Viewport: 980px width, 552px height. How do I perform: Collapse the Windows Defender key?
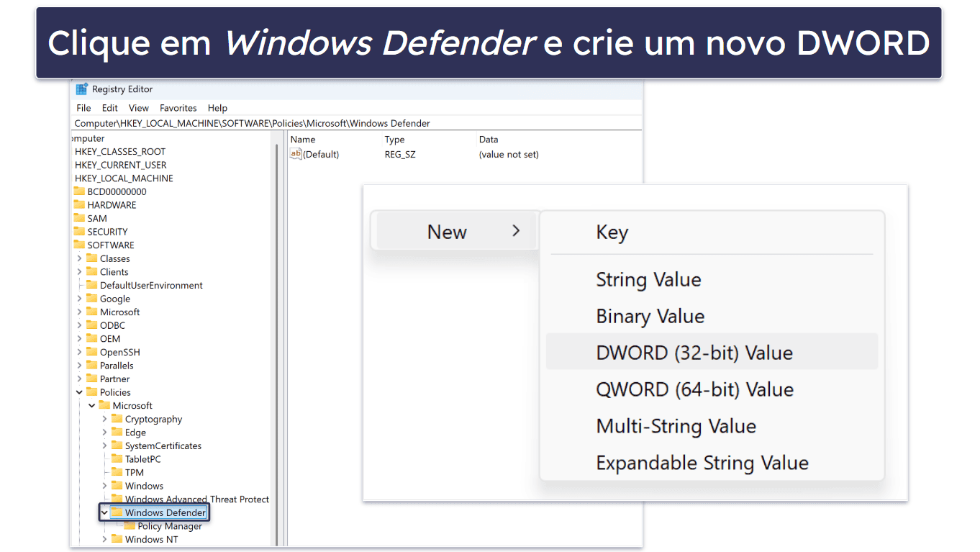coord(104,512)
